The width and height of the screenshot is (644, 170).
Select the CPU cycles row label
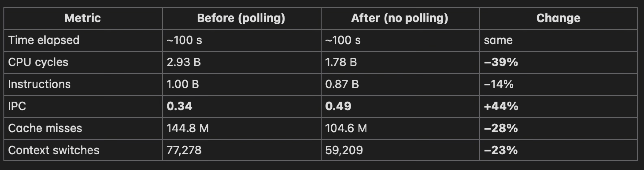coord(38,62)
